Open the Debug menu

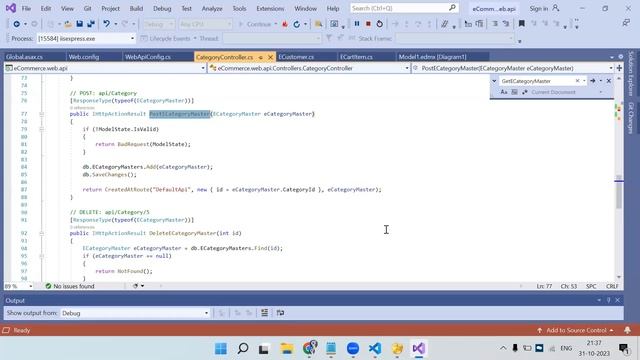point(162,8)
